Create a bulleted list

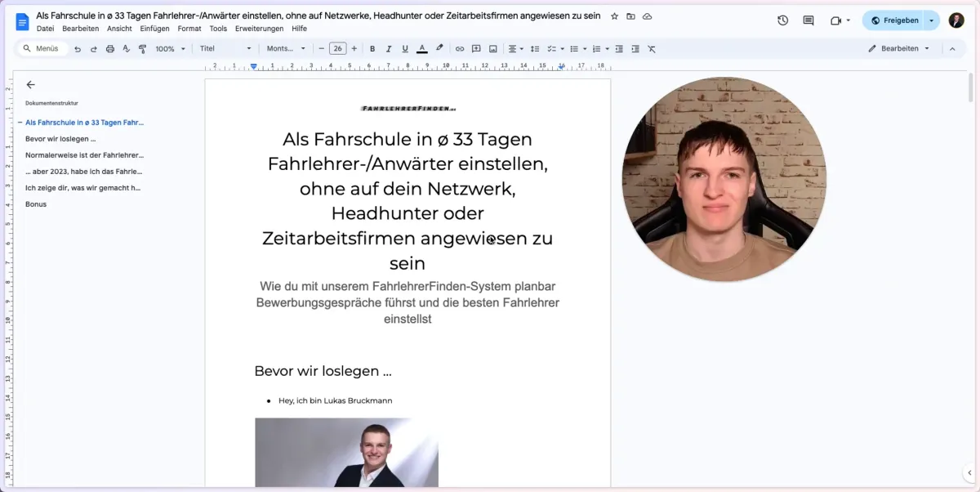click(573, 49)
